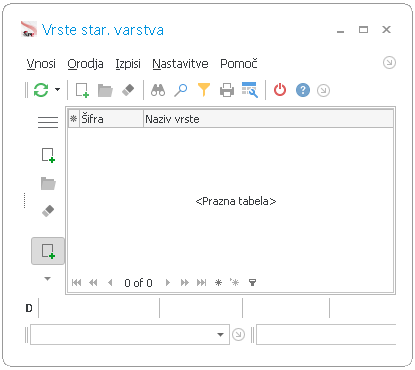This screenshot has width=415, height=370.
Task: Click next page navigator button
Action: pos(184,283)
